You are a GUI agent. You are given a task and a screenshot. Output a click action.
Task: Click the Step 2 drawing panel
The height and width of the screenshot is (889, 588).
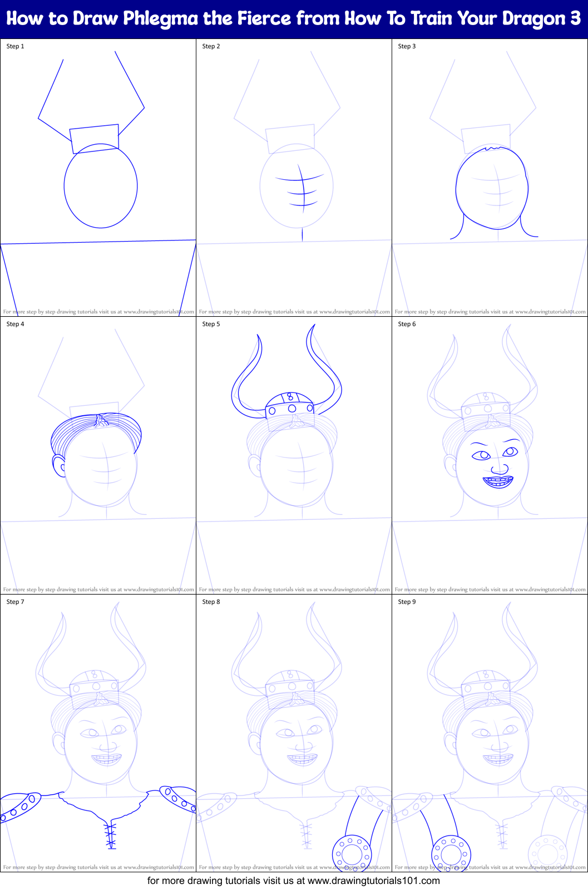(x=294, y=178)
